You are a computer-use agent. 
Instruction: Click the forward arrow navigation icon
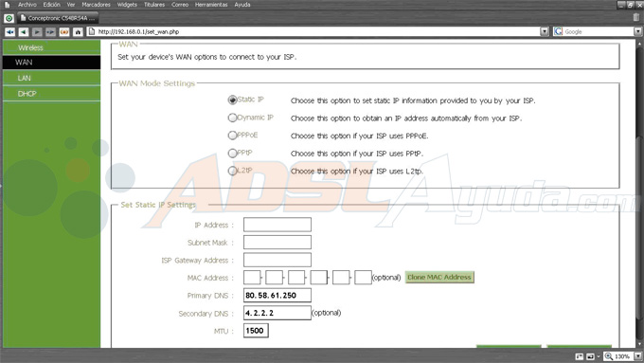click(x=37, y=31)
